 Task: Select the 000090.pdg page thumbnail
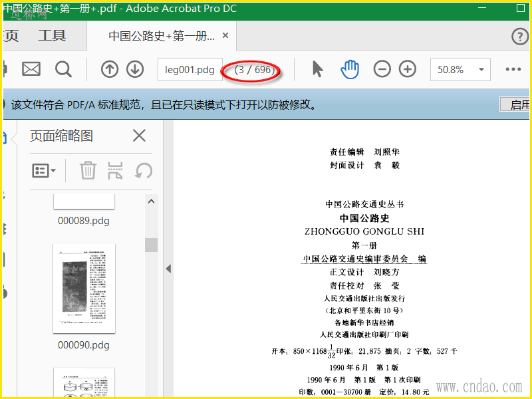coord(84,289)
